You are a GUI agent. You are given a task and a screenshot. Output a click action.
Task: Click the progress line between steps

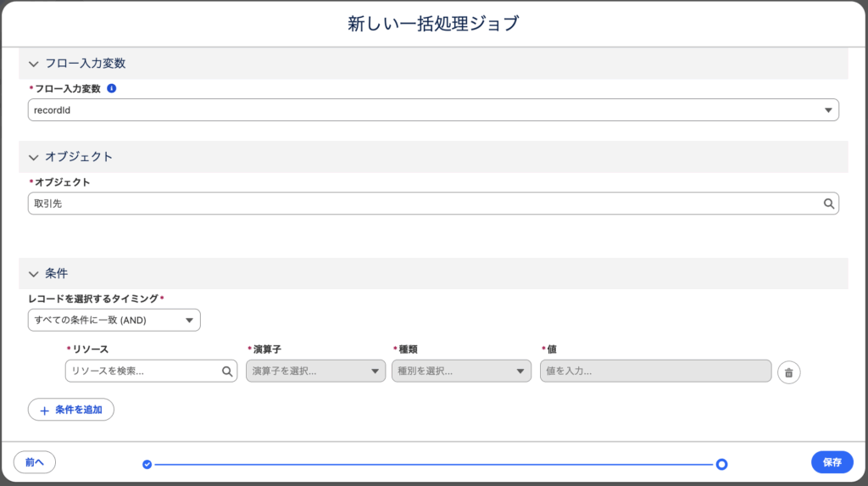432,464
